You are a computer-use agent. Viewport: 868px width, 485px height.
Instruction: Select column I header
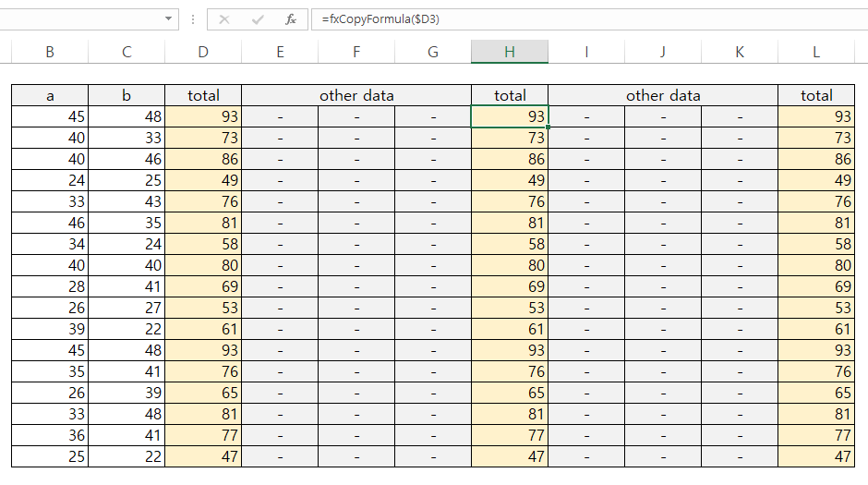(586, 52)
